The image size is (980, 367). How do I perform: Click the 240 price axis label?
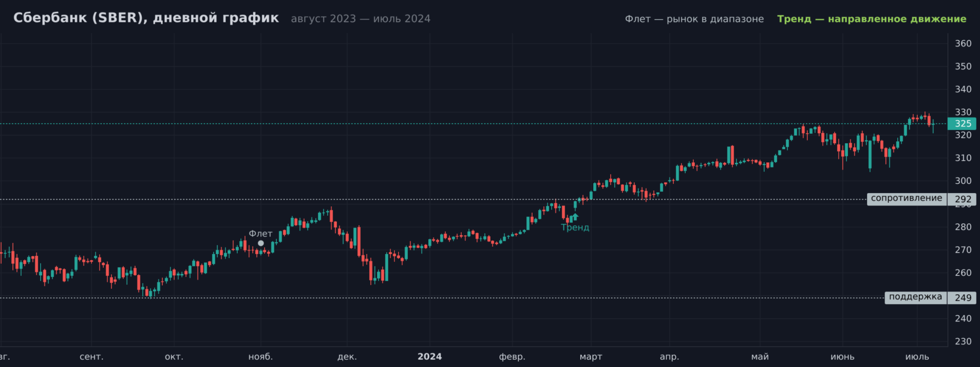pos(963,319)
